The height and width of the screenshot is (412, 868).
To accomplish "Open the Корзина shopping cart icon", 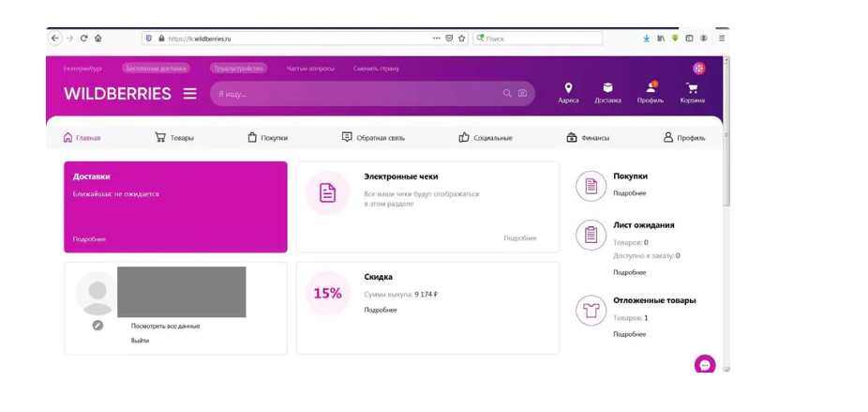I will pos(692,89).
